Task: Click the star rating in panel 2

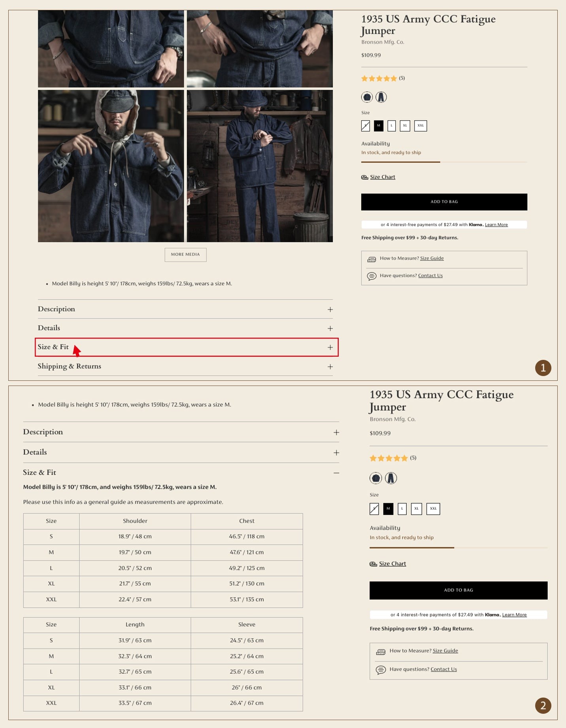Action: 389,458
